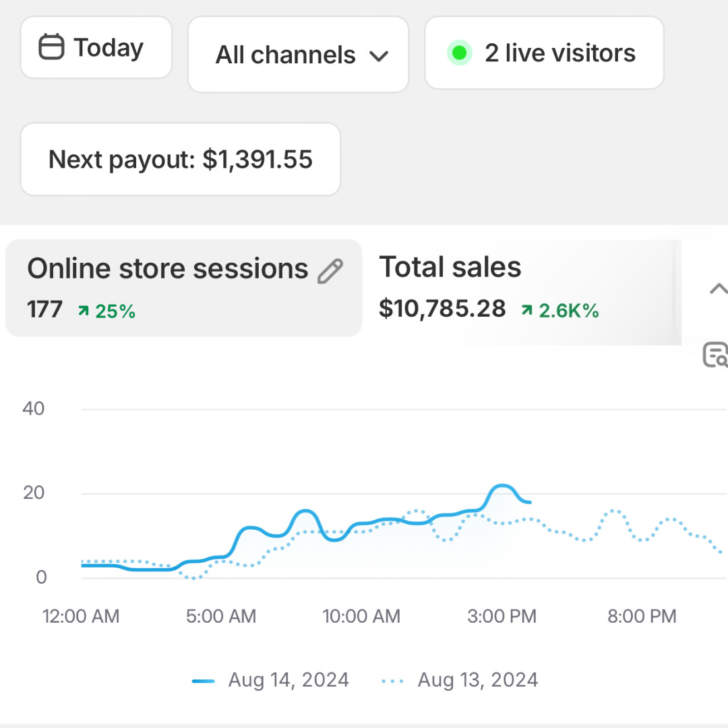
Task: Open the Today date range picker
Action: point(96,48)
